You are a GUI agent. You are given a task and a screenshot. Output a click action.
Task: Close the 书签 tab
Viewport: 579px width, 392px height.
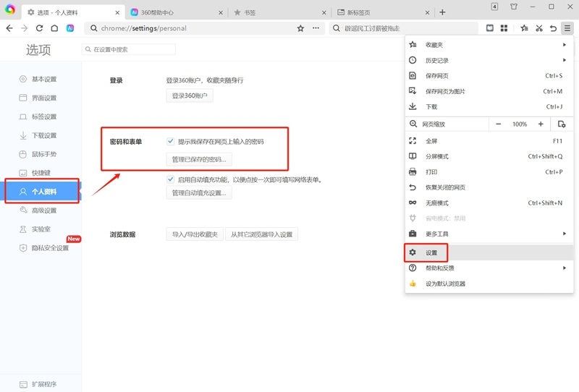[x=324, y=12]
